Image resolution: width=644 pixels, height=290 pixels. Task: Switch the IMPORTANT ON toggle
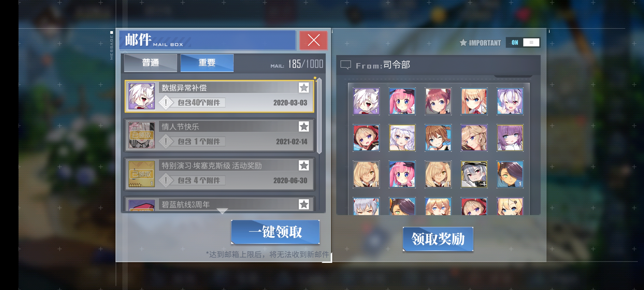523,42
